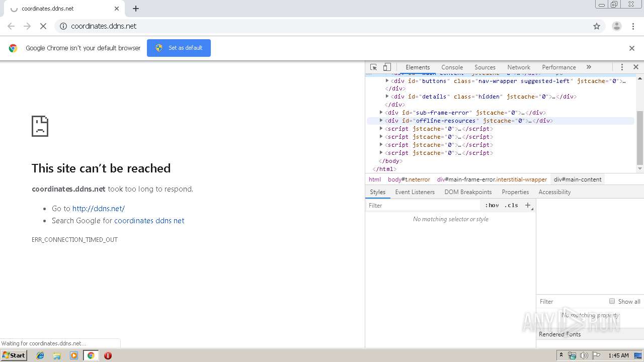The width and height of the screenshot is (644, 362).
Task: Expand the div id buttons node
Action: pos(387,80)
